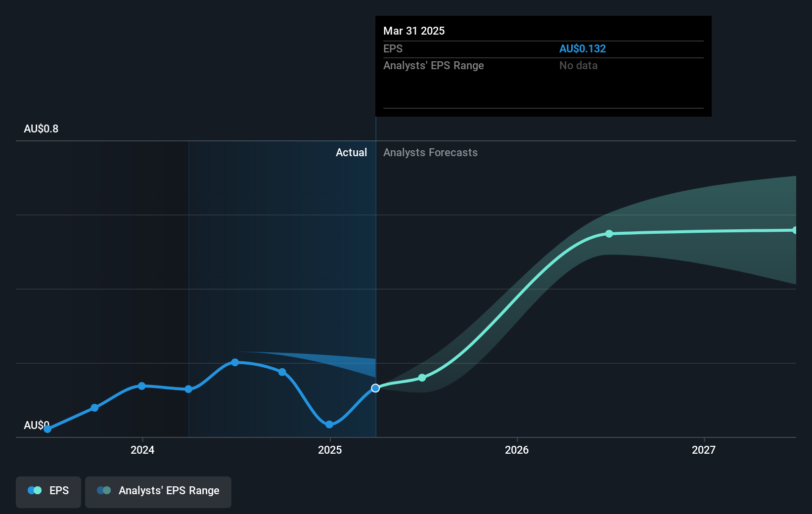The image size is (812, 514).
Task: Select the late-2023 EPS data point
Action: pos(94,408)
